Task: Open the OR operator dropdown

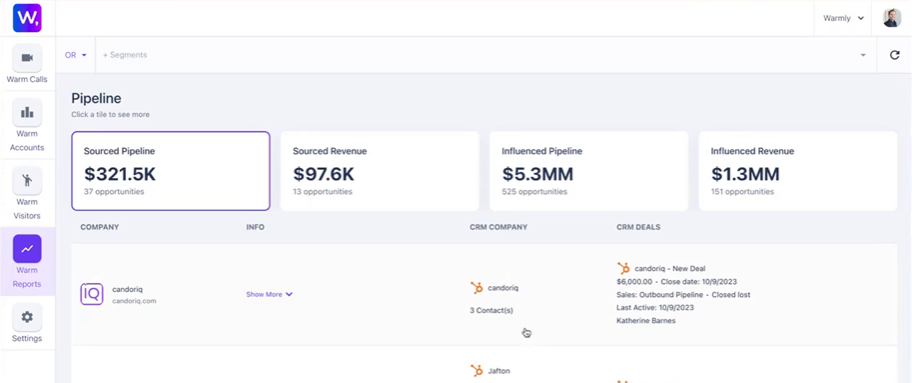Action: pyautogui.click(x=76, y=55)
